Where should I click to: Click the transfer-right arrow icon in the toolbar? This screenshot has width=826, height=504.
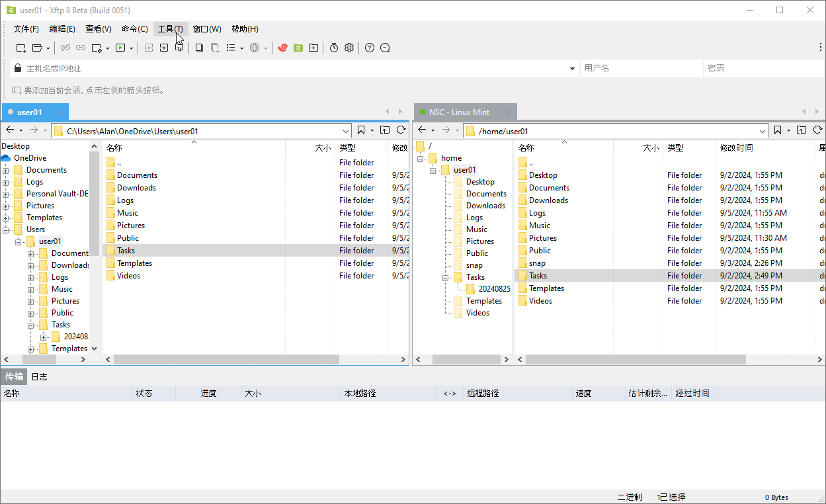(x=164, y=48)
